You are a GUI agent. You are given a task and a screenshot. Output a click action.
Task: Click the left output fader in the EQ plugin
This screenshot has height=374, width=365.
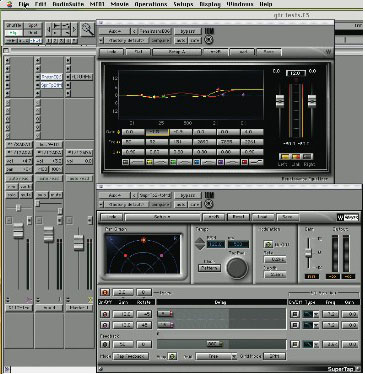point(280,101)
